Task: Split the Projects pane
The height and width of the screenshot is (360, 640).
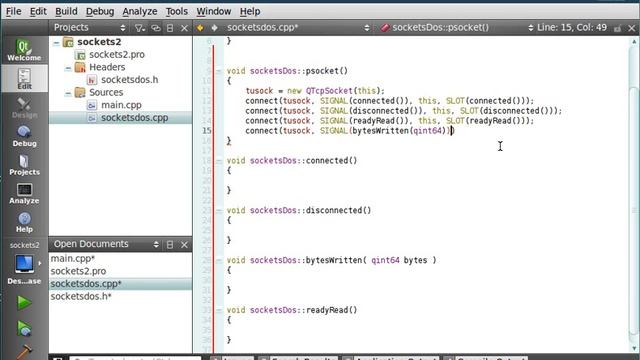Action: point(170,28)
